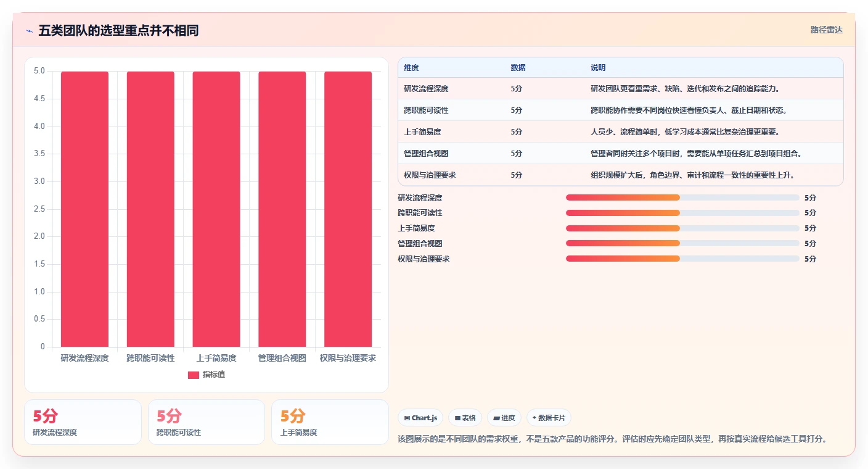Click the description starting 研发团队更看重需求
This screenshot has width=868, height=469.
tap(686, 89)
